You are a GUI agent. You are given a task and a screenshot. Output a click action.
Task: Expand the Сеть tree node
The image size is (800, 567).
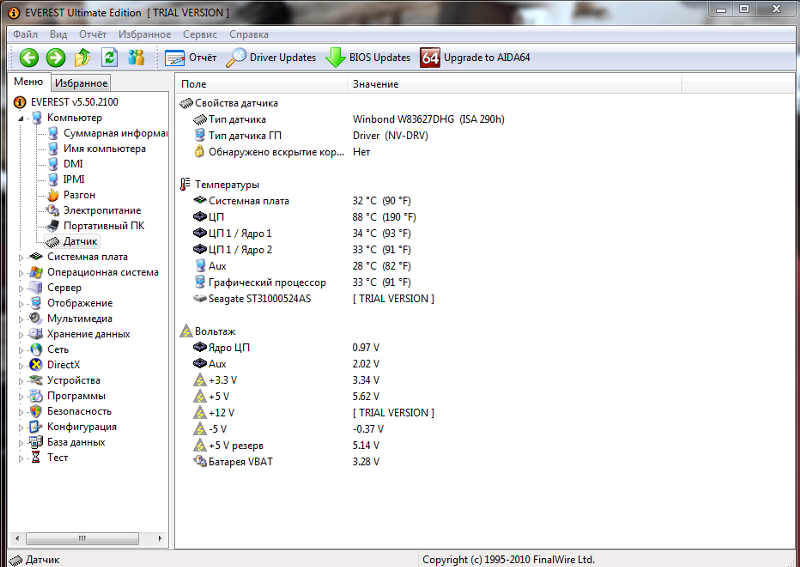click(x=21, y=351)
